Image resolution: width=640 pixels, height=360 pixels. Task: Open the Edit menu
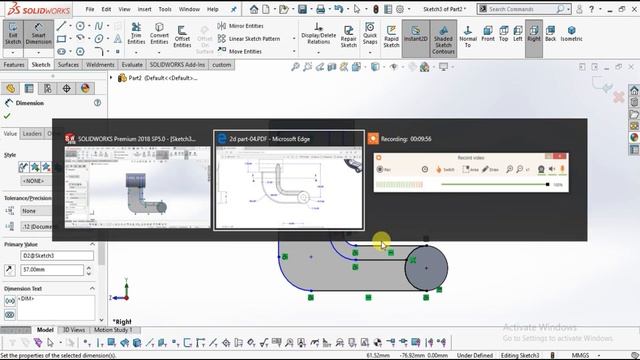106,9
